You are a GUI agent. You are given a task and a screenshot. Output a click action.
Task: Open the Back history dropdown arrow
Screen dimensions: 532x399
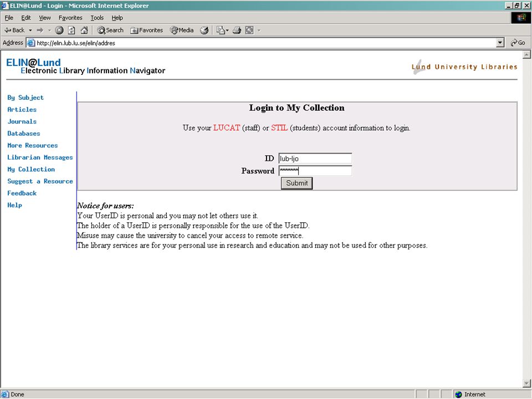tap(30, 30)
